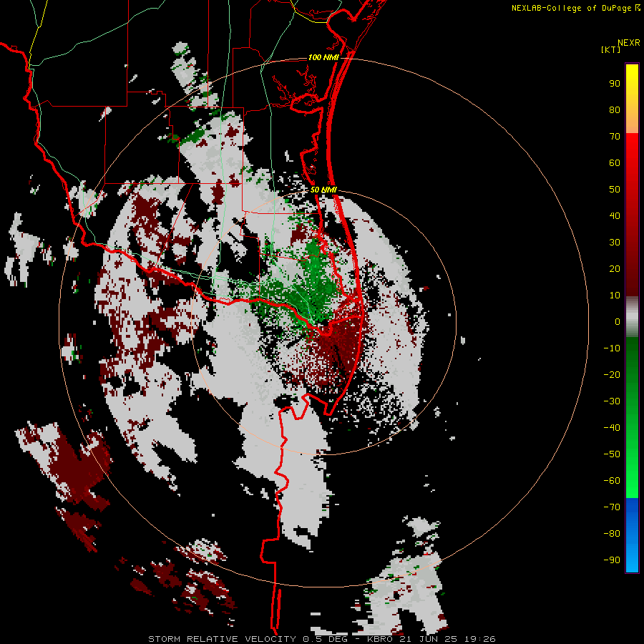Click the gray zero-velocity segment of the color bar
This screenshot has width=644, height=644.
(x=632, y=317)
